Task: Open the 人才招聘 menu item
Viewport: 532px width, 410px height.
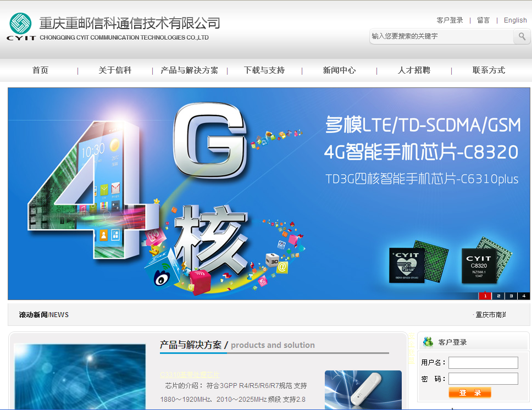Action: (x=414, y=70)
